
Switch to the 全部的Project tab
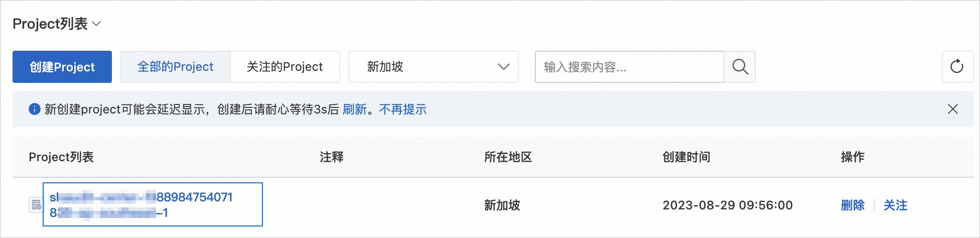tap(175, 67)
